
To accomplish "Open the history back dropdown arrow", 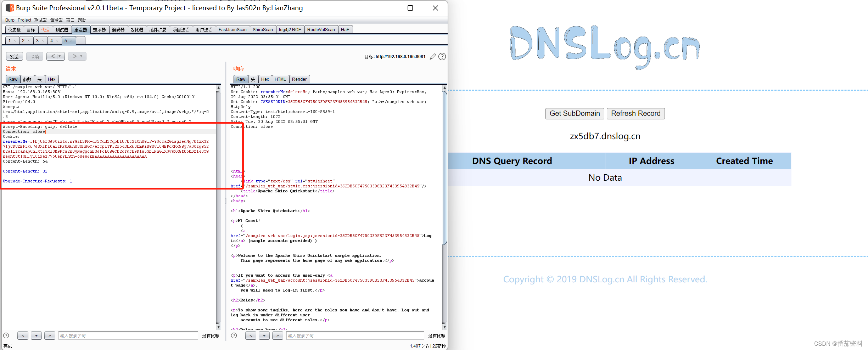I will (x=60, y=56).
